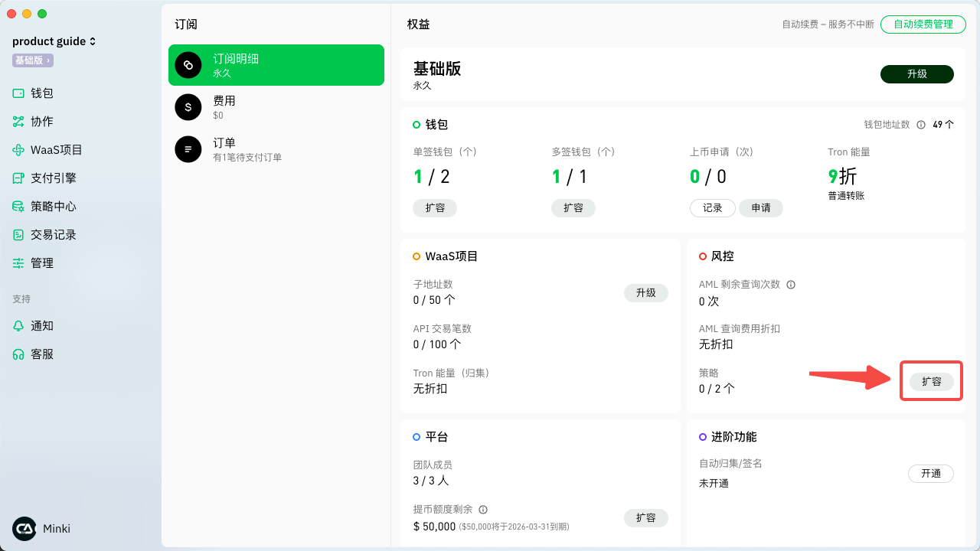Screen dimensions: 980x551
Task: Click 开通 for 自动归集/签名
Action: (x=930, y=474)
